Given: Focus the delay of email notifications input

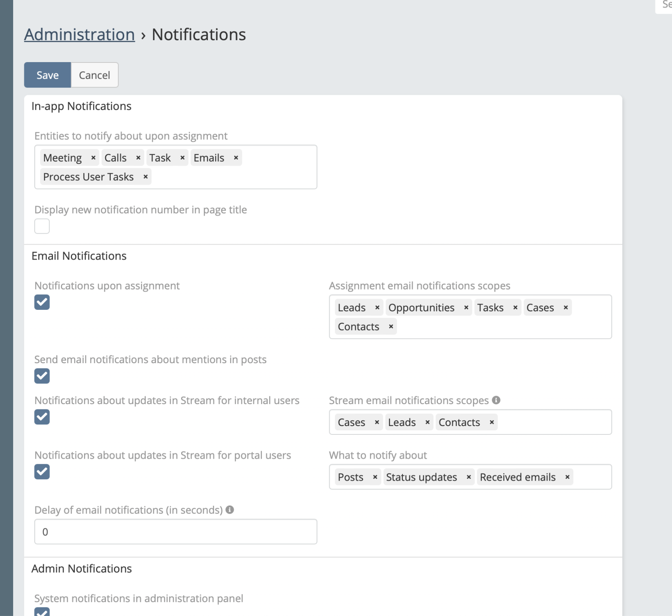Looking at the screenshot, I should [176, 532].
